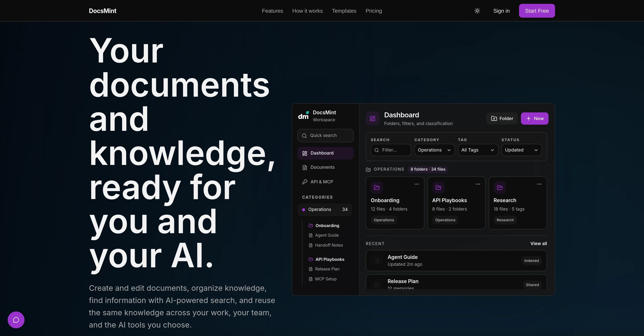644x336 pixels.
Task: Click the Sign in link
Action: pyautogui.click(x=501, y=11)
